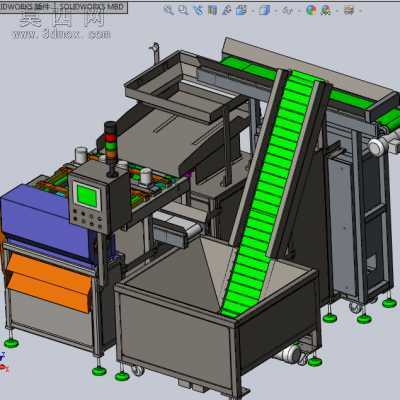
Task: Expand the Display Style dropdown arrow
Action: pyautogui.click(x=276, y=11)
